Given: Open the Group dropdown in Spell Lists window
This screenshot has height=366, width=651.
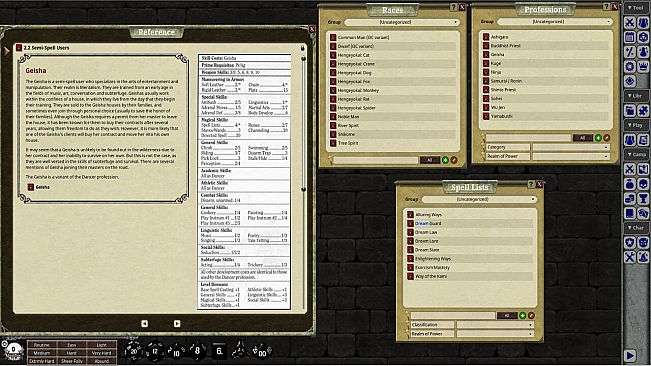Looking at the screenshot, I should click(479, 199).
